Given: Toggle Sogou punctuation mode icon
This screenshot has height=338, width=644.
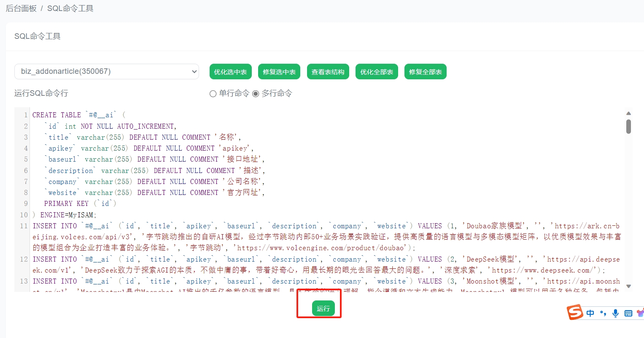Looking at the screenshot, I should pyautogui.click(x=603, y=314).
